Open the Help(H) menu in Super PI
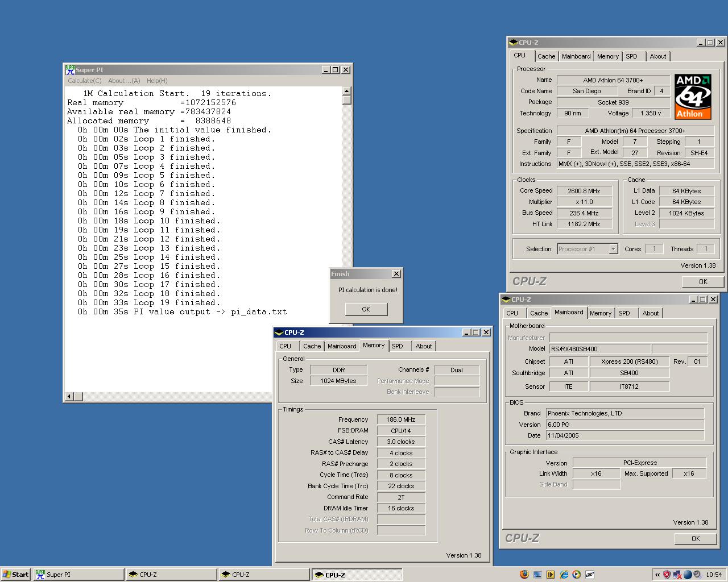 [x=157, y=81]
